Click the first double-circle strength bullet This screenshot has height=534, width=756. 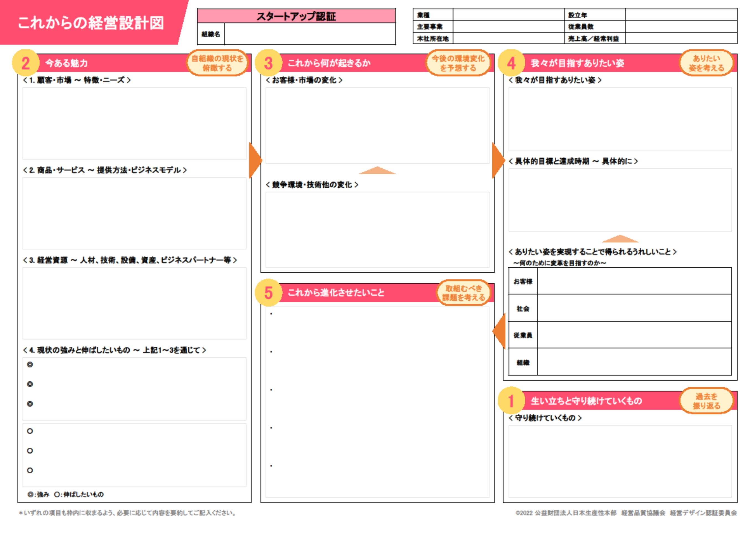pyautogui.click(x=30, y=365)
